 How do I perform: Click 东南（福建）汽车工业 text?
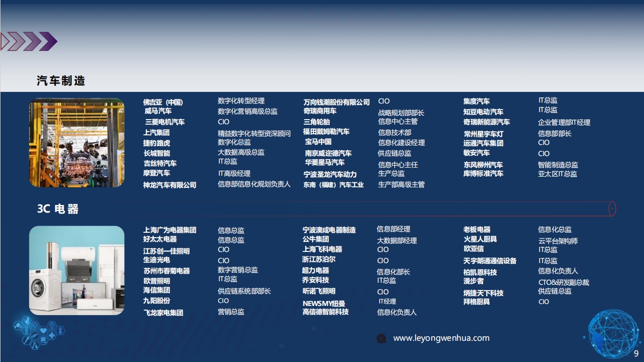pyautogui.click(x=333, y=185)
